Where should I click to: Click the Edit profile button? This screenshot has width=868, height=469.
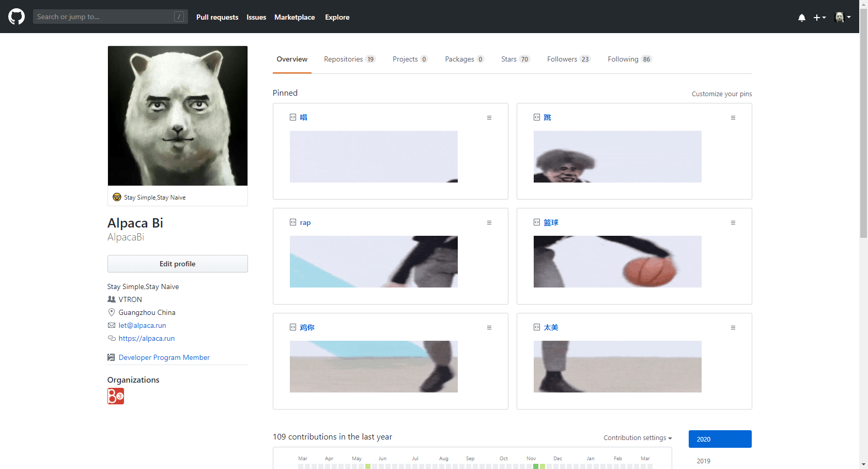pos(178,264)
